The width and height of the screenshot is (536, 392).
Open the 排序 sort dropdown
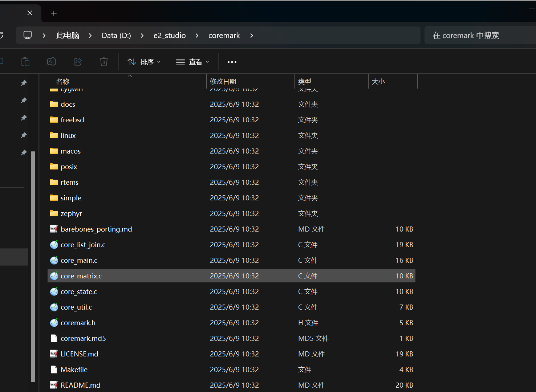coord(144,62)
